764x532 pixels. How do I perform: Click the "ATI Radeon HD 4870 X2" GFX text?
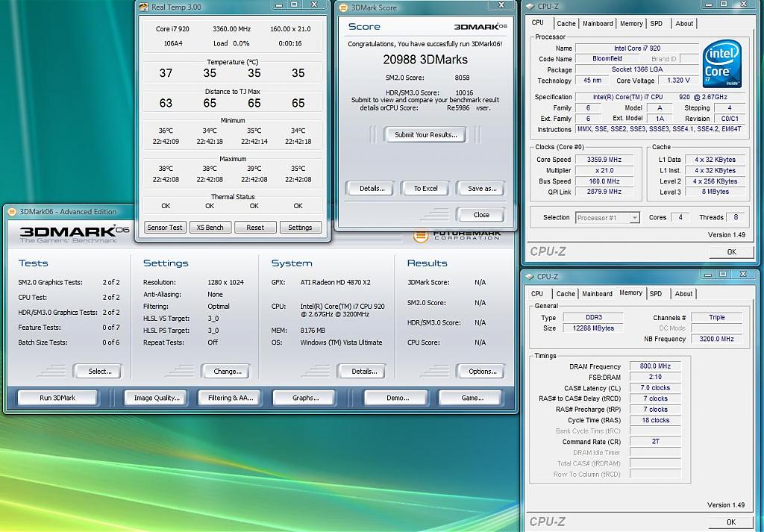335,282
